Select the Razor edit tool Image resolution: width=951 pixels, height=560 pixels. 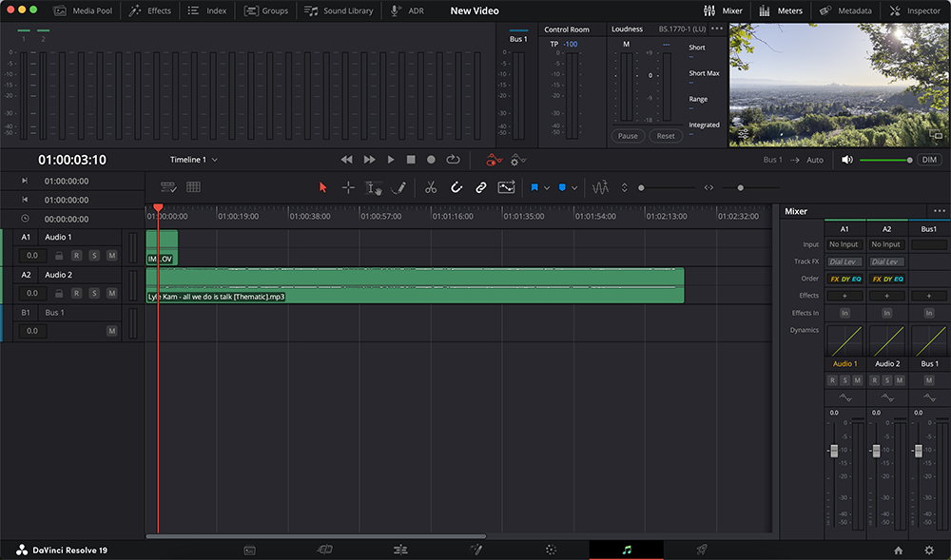430,187
